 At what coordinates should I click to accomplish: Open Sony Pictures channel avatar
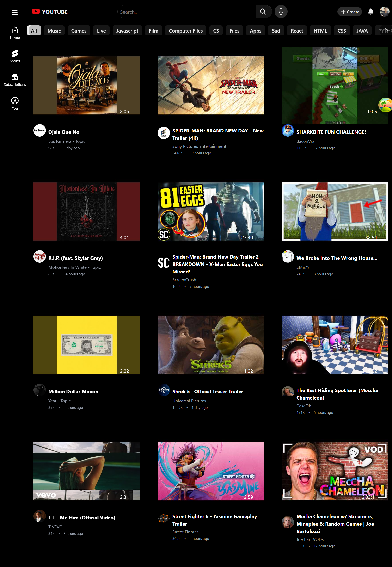pyautogui.click(x=164, y=133)
